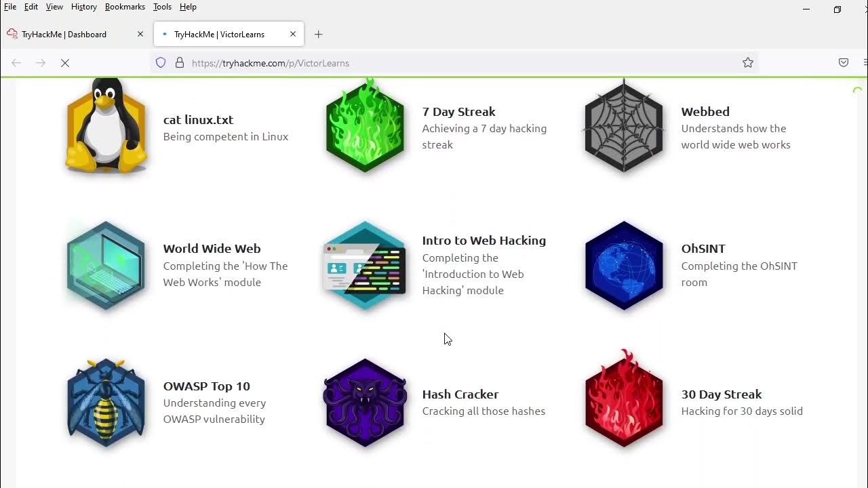Image resolution: width=868 pixels, height=488 pixels.
Task: Open the Help menu
Action: [188, 7]
